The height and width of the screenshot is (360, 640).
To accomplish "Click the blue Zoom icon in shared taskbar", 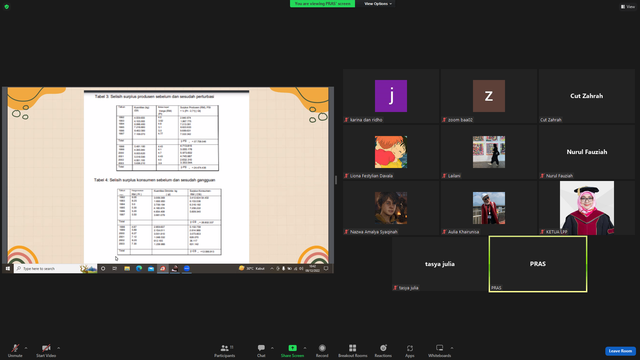I will (x=187, y=269).
